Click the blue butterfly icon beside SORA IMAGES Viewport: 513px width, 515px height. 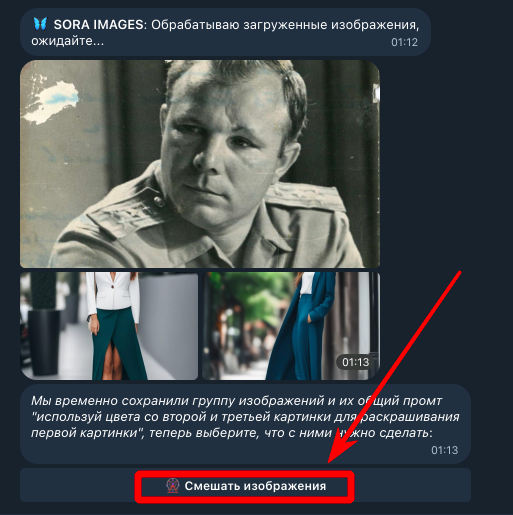coord(40,24)
